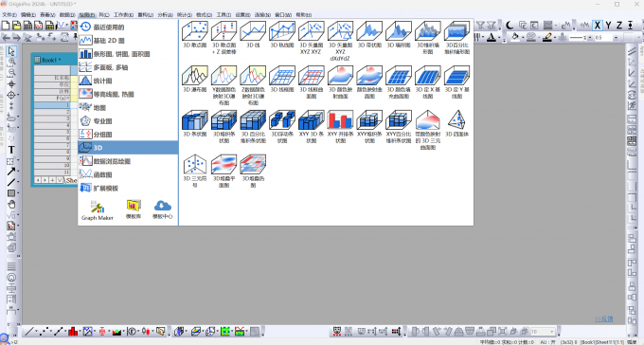Choose the 3D 颜色映射曲面 template
Image resolution: width=644 pixels, height=345 pixels.
(x=340, y=82)
